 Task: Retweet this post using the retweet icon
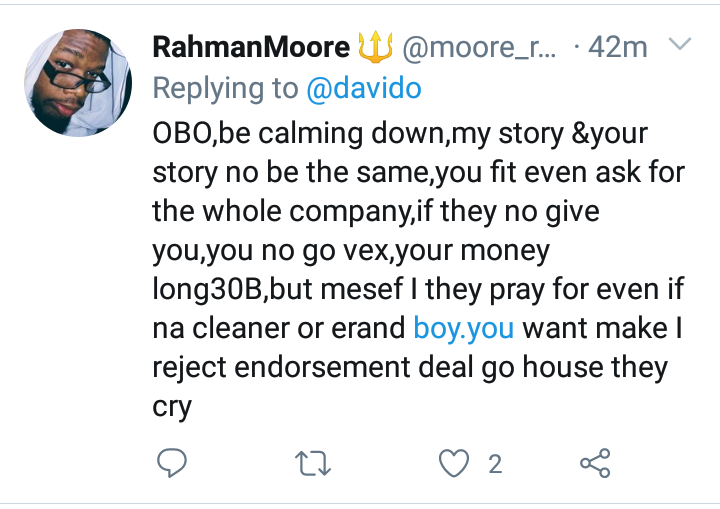click(x=316, y=463)
